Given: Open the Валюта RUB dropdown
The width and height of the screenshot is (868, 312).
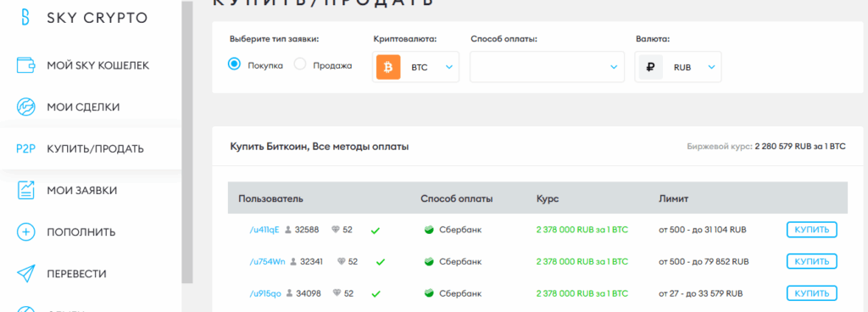Looking at the screenshot, I should tap(678, 67).
